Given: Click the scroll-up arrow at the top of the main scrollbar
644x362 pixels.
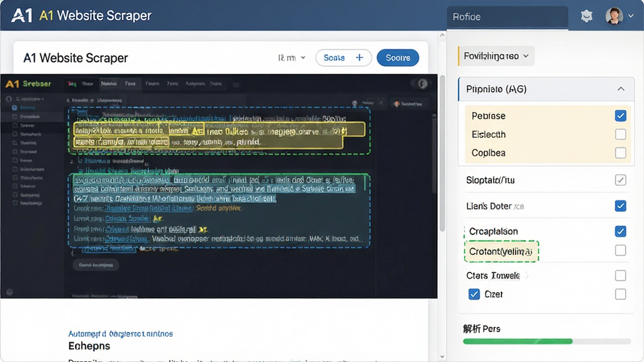Looking at the screenshot, I should tap(442, 35).
